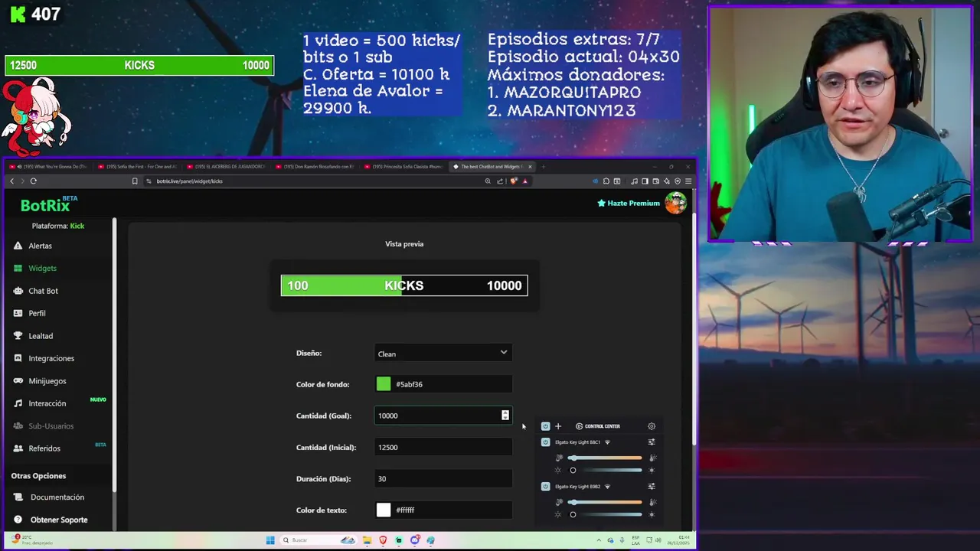Viewport: 980px width, 551px height.
Task: Open Integraciones in the sidebar
Action: click(x=51, y=358)
